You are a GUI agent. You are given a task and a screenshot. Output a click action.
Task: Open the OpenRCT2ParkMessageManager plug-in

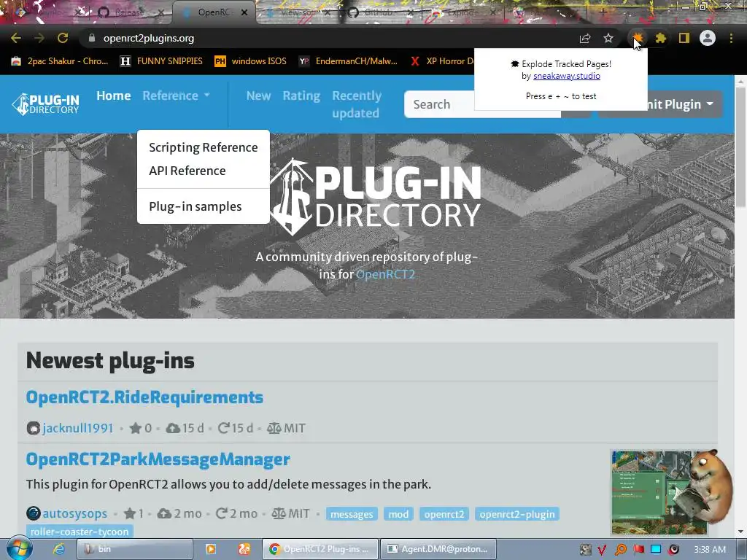[158, 459]
